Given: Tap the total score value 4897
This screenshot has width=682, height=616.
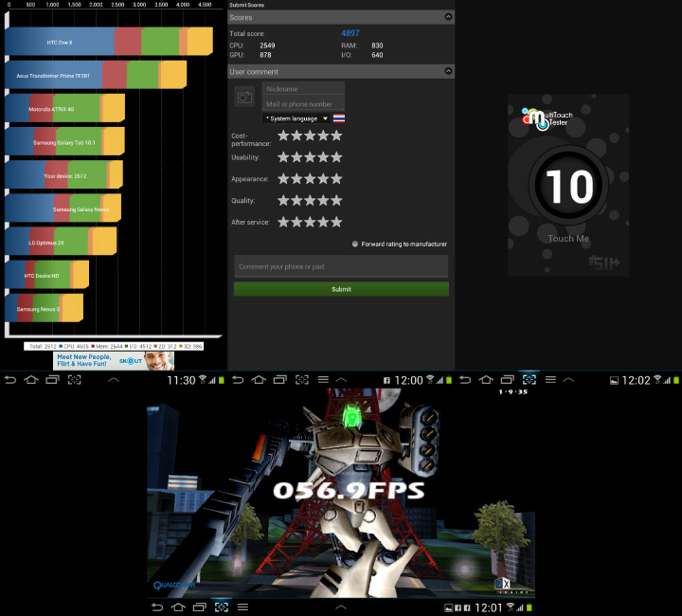Looking at the screenshot, I should click(350, 33).
